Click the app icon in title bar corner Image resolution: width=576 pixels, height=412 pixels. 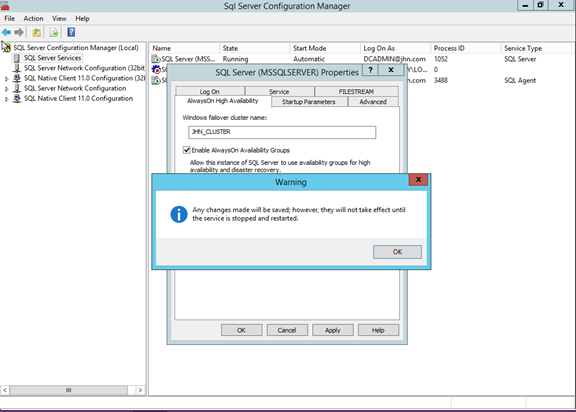tap(4, 5)
